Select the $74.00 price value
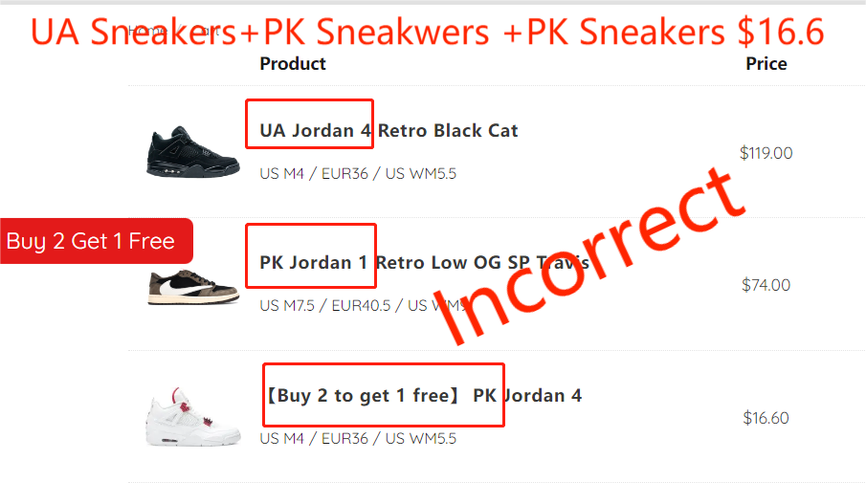866x504 pixels. [x=766, y=285]
